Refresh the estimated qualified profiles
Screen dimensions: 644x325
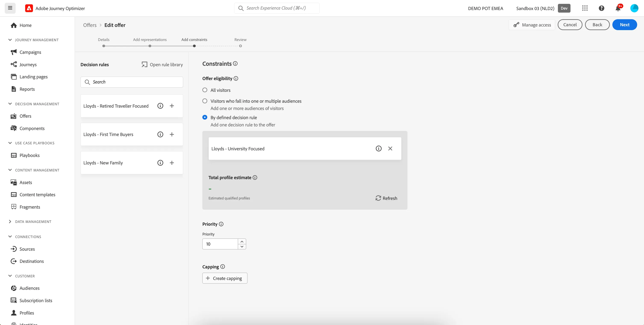(386, 198)
